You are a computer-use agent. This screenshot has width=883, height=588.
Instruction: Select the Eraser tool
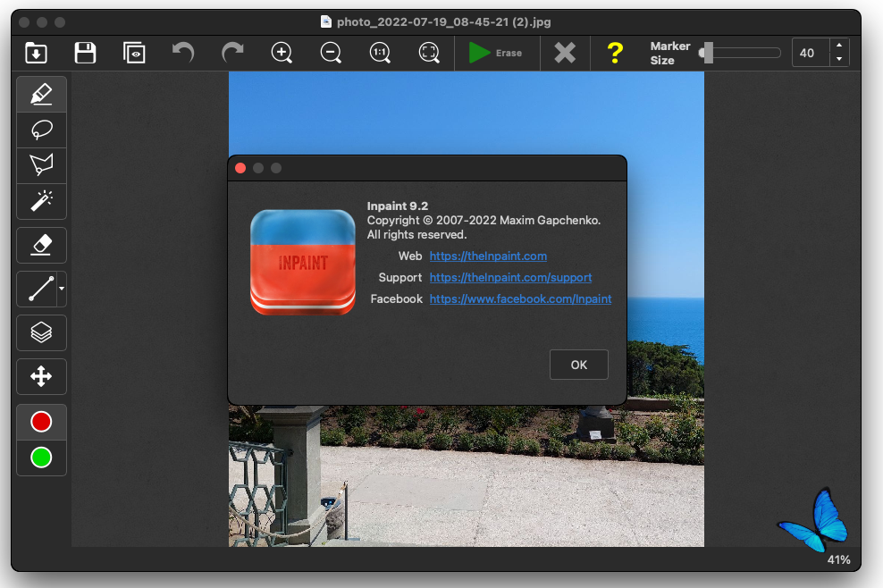click(42, 245)
